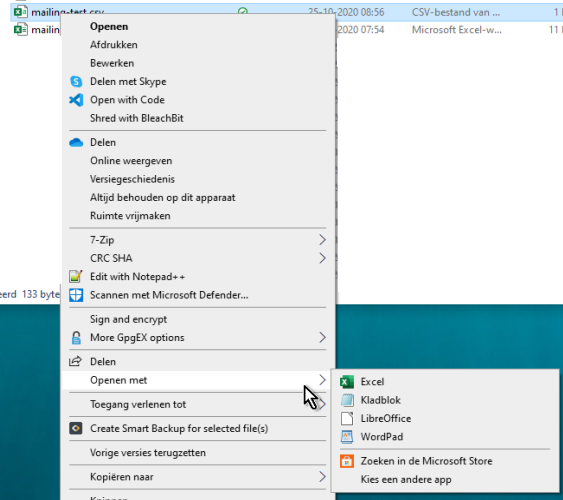Click the mailing-test.csv file icon

20,11
